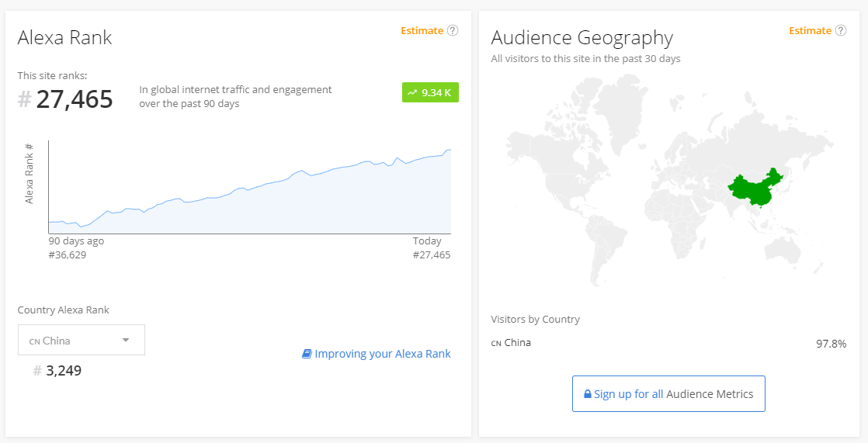Click China row under Visitors by Country
The image size is (868, 443).
coord(668,343)
